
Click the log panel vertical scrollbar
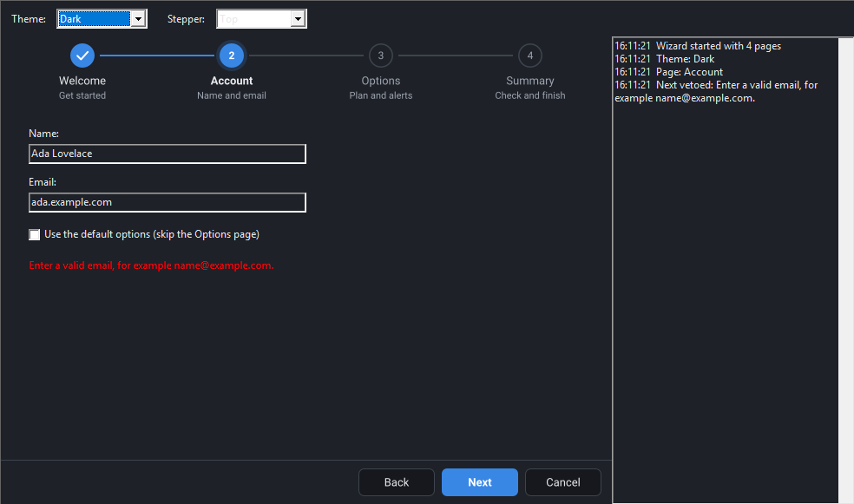(x=845, y=270)
